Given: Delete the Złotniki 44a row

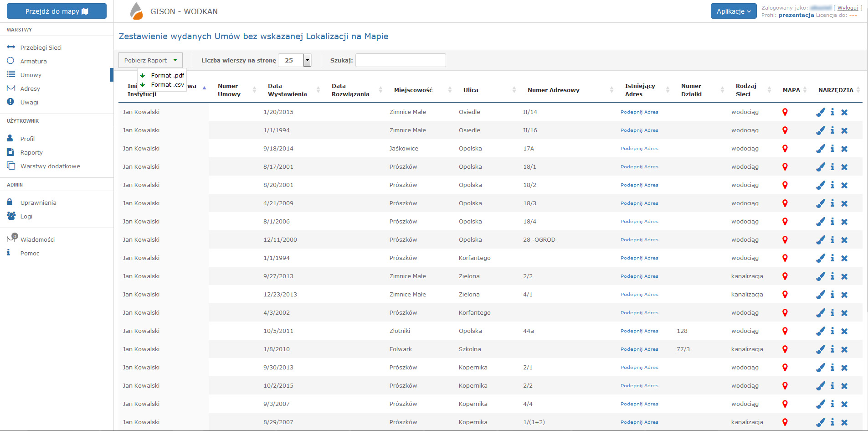Looking at the screenshot, I should coord(844,331).
